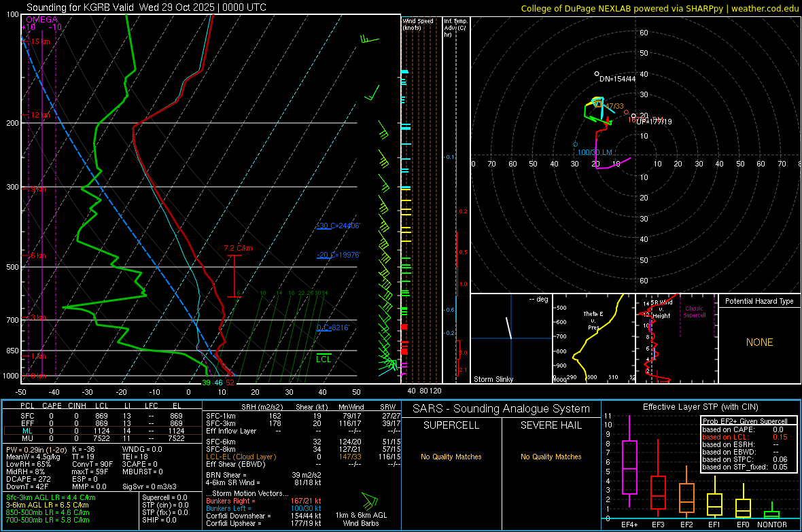Click the SEVERE HAIL analogue column header
The height and width of the screenshot is (532, 802).
tap(551, 425)
